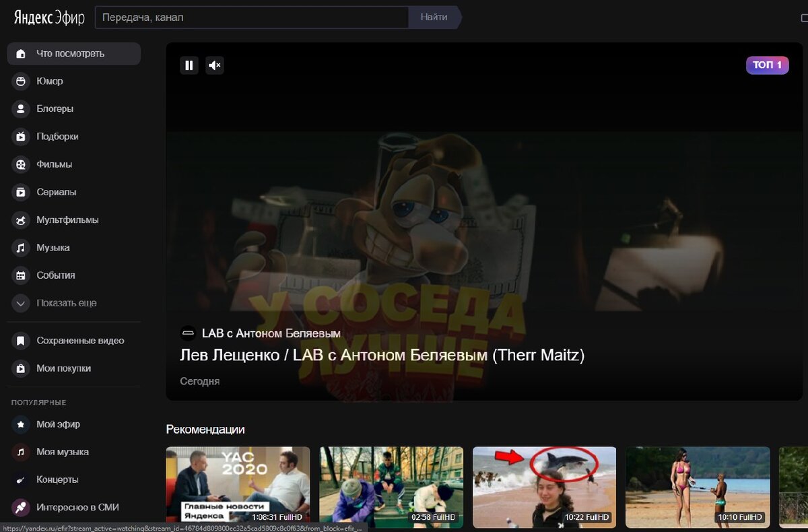Open the Интересное в СМИ microphone icon
This screenshot has height=532, width=808.
tap(21, 507)
